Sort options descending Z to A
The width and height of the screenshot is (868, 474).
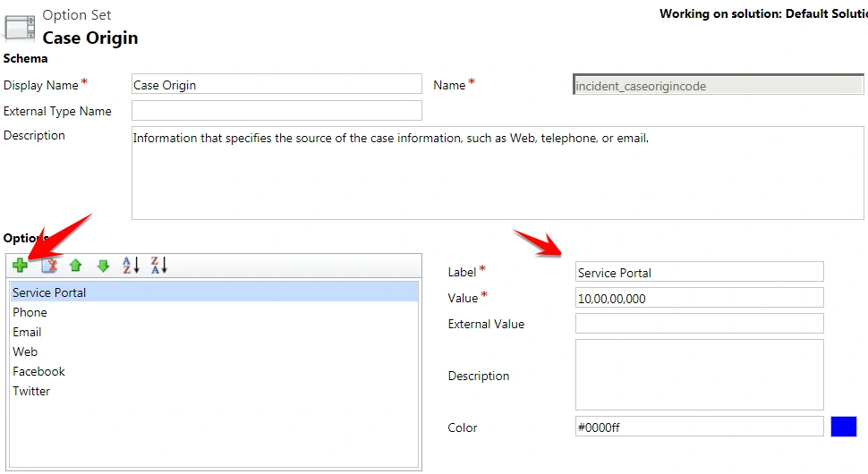159,266
